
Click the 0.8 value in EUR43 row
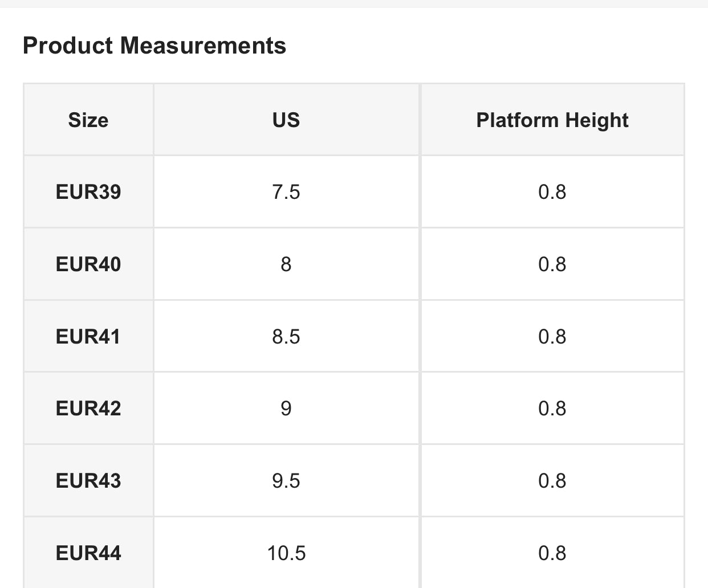pos(552,481)
